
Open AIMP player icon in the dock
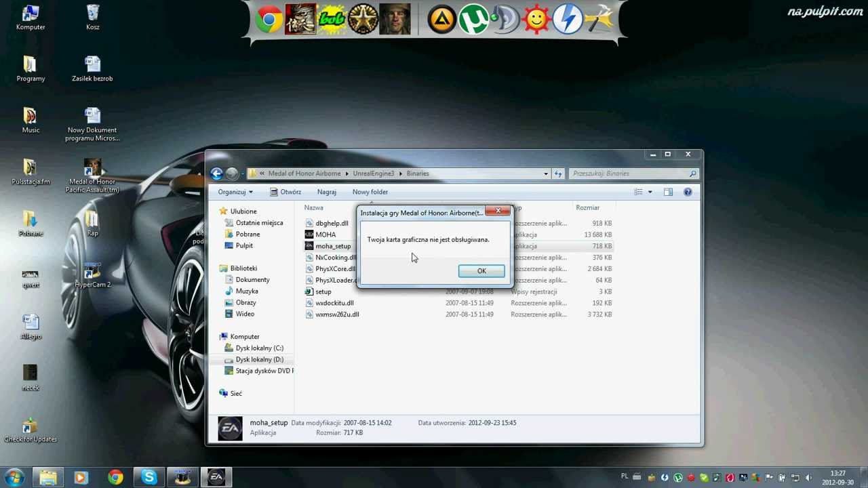(441, 20)
